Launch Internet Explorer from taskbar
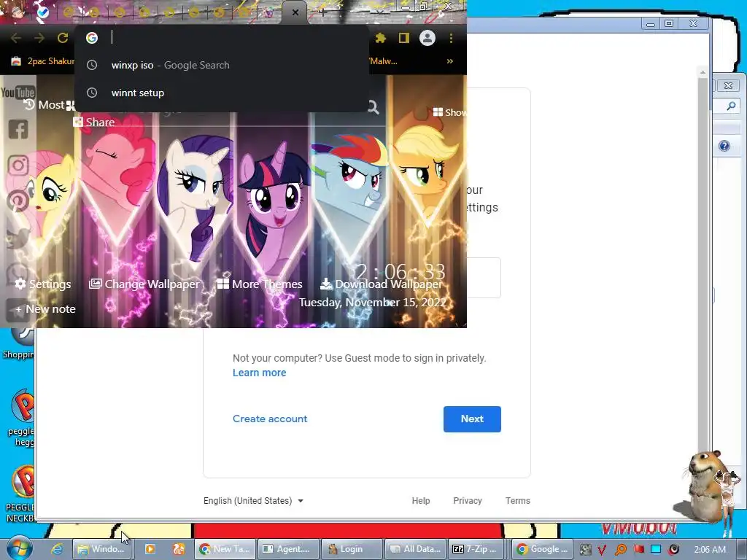This screenshot has height=560, width=747. coord(57,549)
